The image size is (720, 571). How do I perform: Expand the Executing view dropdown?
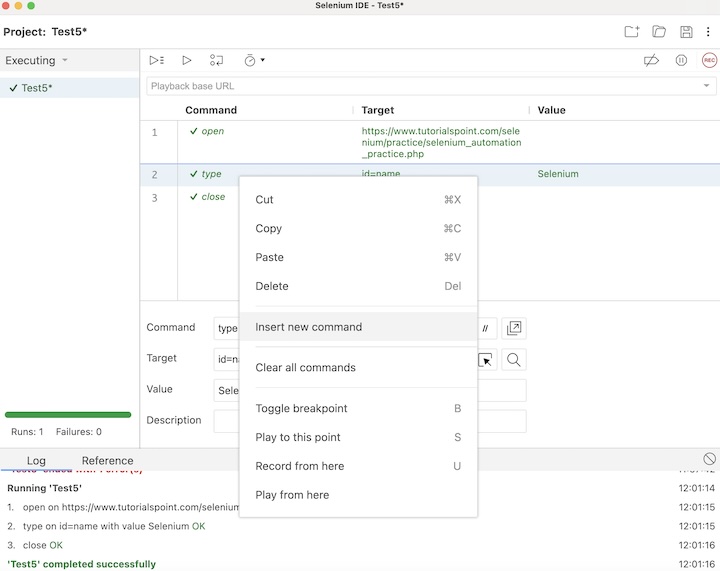point(65,60)
